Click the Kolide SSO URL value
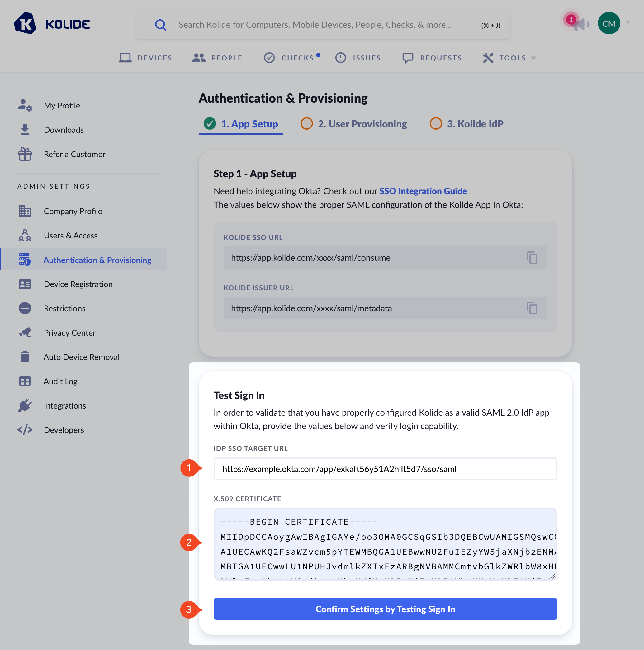The width and height of the screenshot is (644, 650). 311,258
